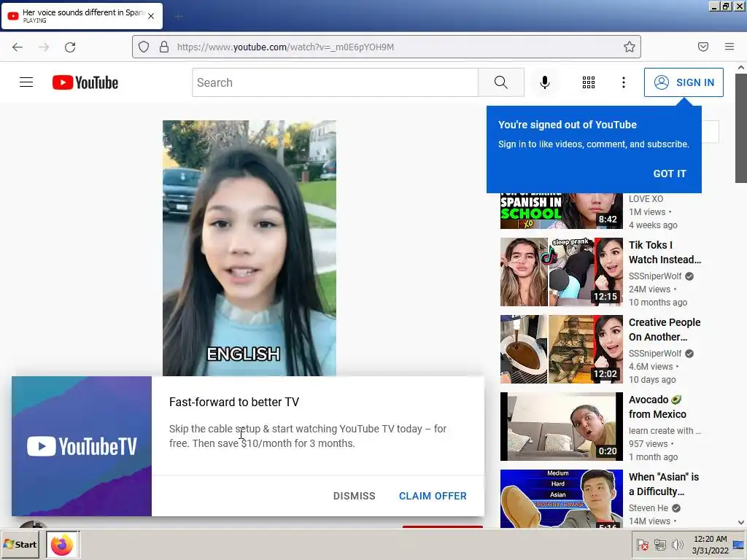747x560 pixels.
Task: Click DISMISS on YouTube TV offer
Action: [354, 496]
